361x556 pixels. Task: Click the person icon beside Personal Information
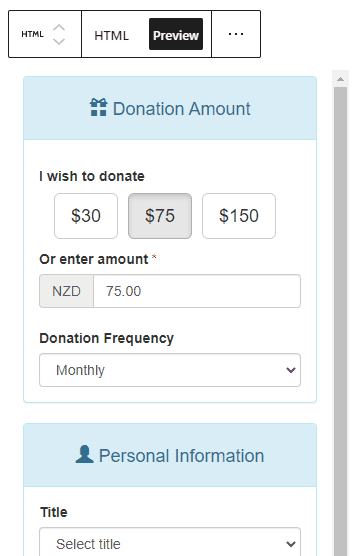point(84,454)
